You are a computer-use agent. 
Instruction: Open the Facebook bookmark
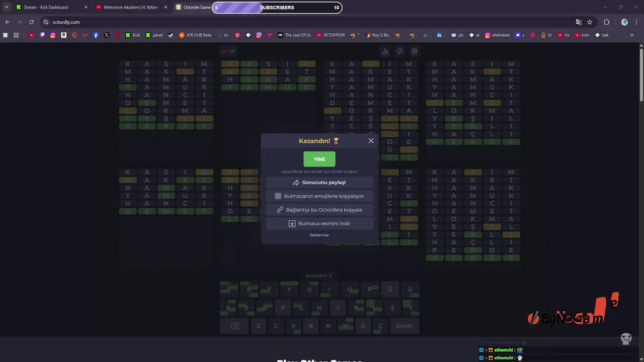click(x=96, y=35)
